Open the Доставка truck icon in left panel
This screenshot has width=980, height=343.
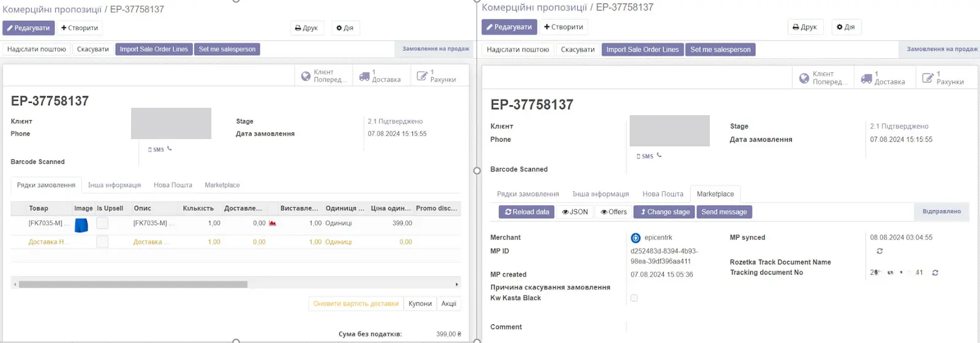364,76
